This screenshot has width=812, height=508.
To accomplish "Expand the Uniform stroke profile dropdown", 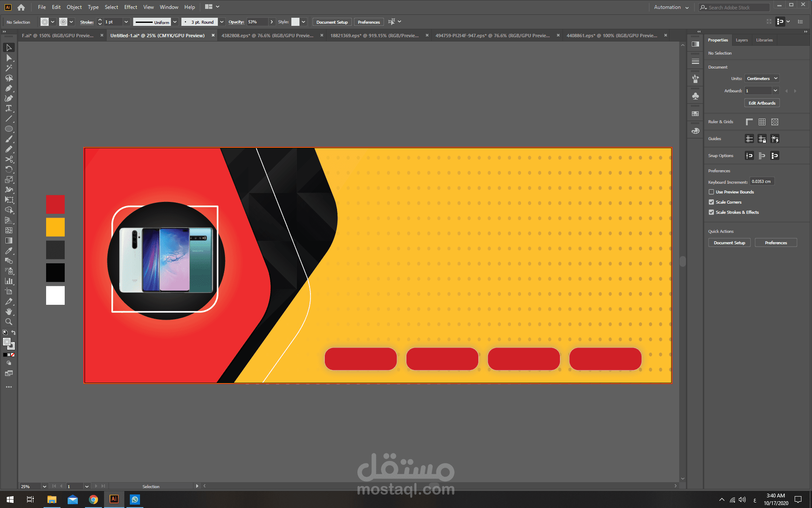I will [175, 22].
